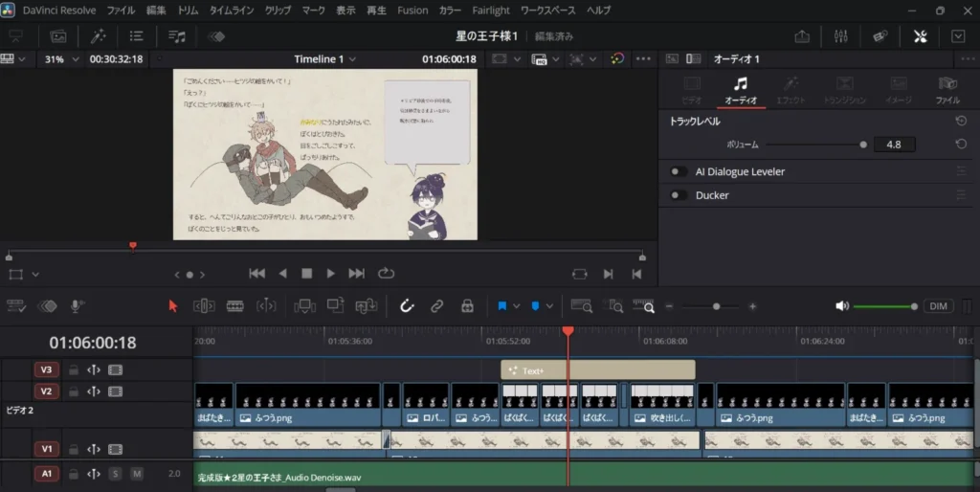Screen dimensions: 980x492
Task: Mute the speaker volume icon
Action: click(842, 305)
